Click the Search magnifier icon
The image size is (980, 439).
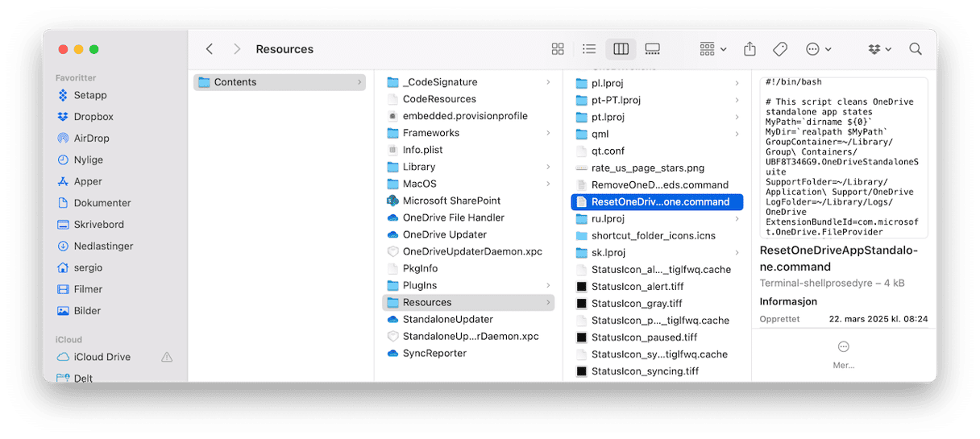(x=916, y=49)
